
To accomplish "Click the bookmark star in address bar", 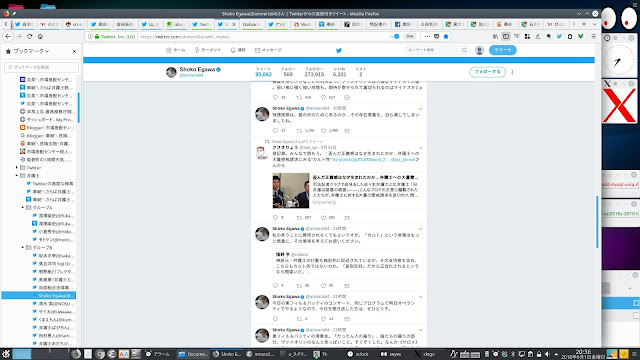I will [446, 36].
